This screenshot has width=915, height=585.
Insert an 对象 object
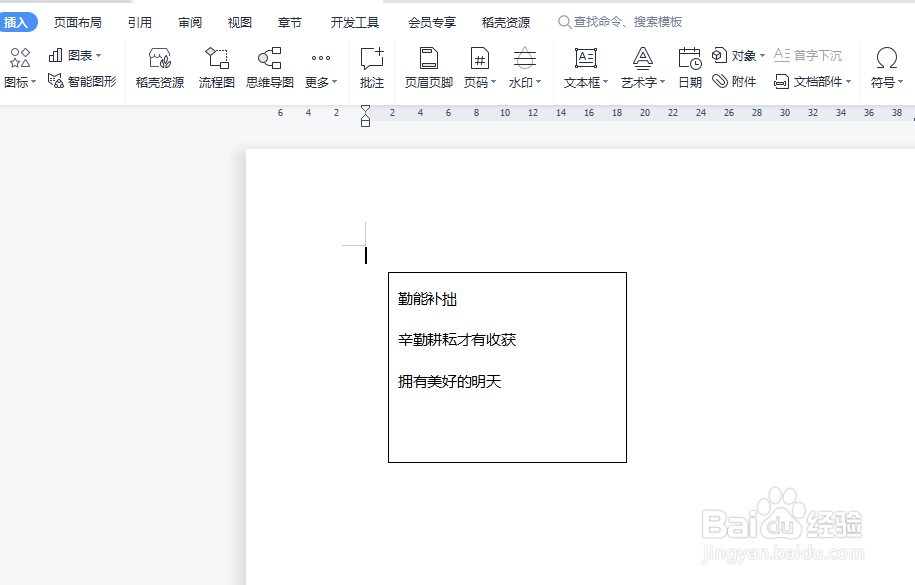coord(738,55)
